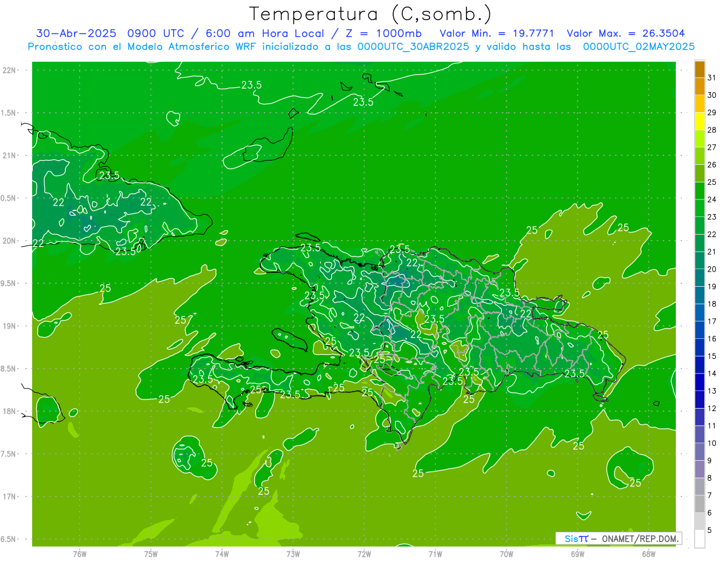Click the "0000UTC_02MAY2025" valid-until time
The image size is (728, 562).
click(x=638, y=47)
